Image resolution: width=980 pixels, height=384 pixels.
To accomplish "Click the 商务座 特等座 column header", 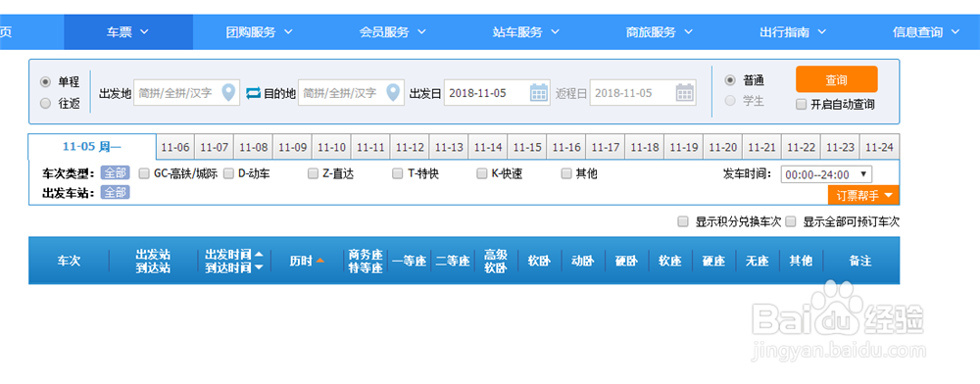I will 365,261.
